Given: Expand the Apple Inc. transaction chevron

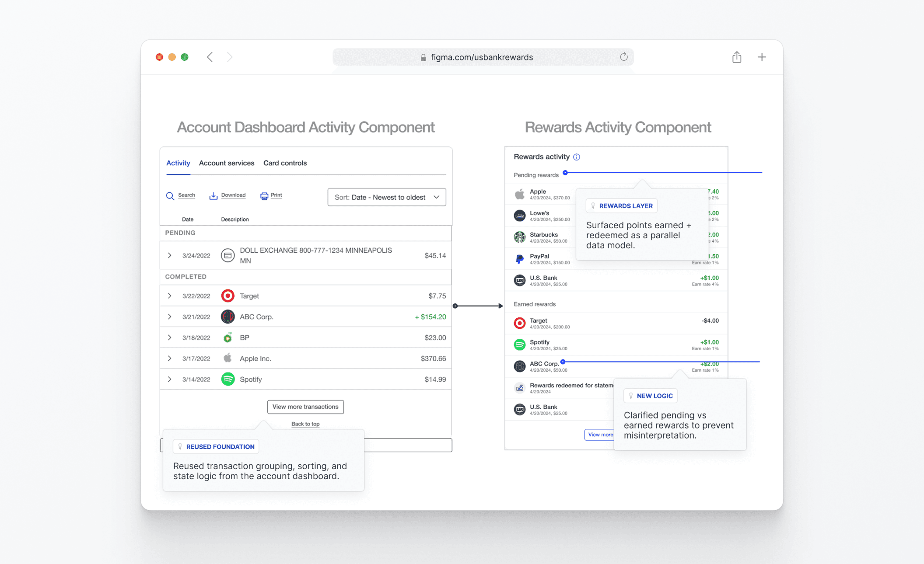Looking at the screenshot, I should (x=170, y=359).
